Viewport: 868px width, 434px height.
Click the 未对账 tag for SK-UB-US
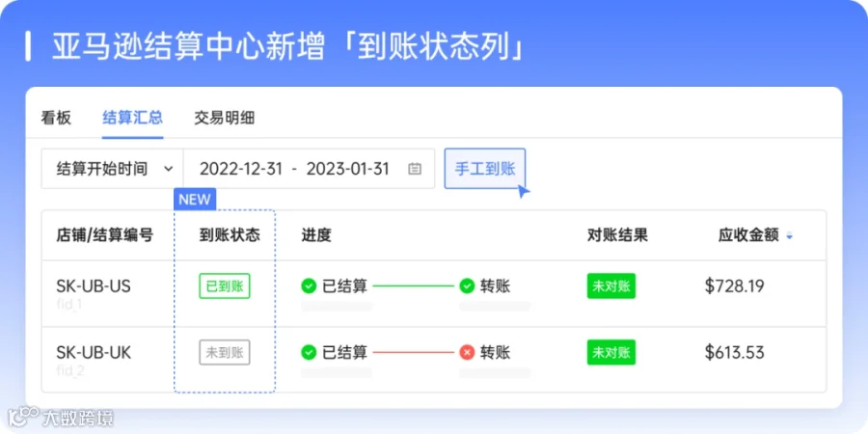611,286
